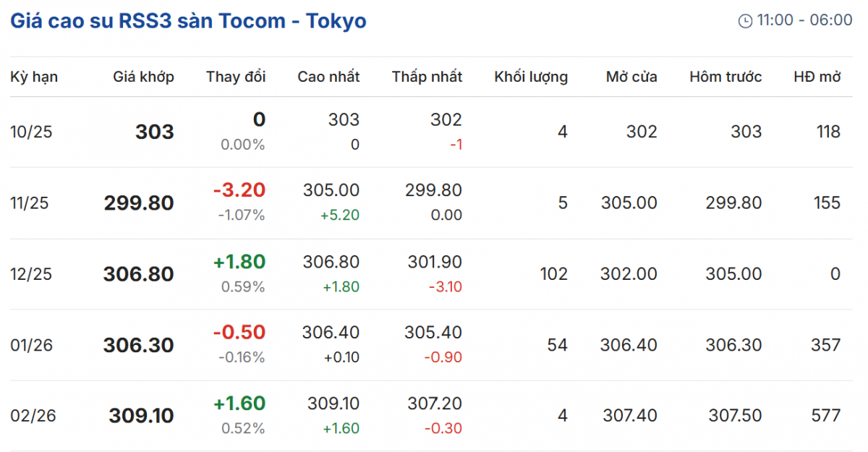This screenshot has width=868, height=452.
Task: Sort by the Khối lượng column header
Action: tap(531, 77)
